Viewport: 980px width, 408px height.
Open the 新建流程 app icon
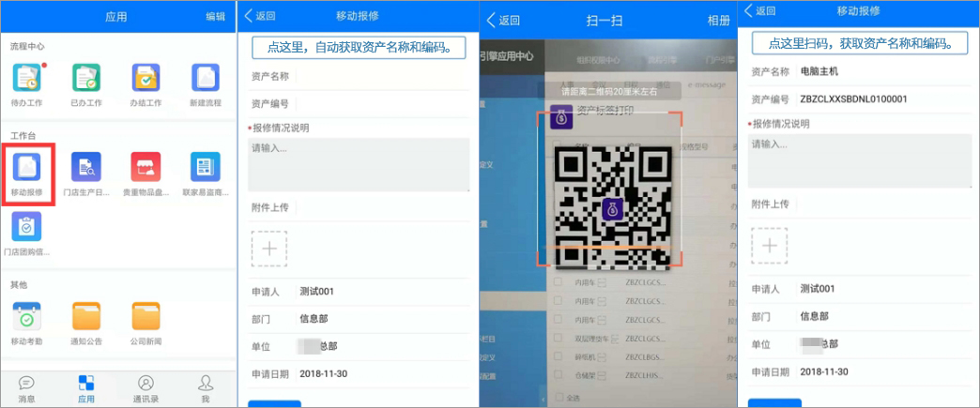(x=206, y=78)
